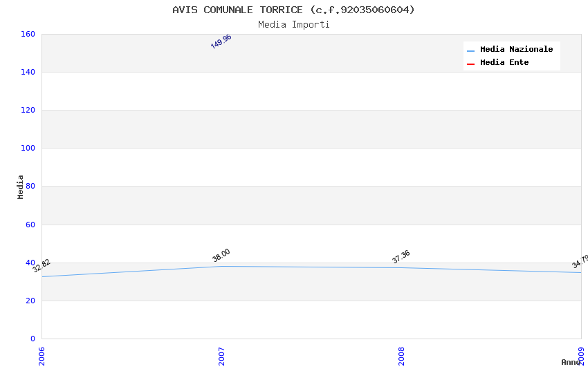Click the 80 y-axis tick label
Viewport: 588px width, 380px height.
pyautogui.click(x=30, y=186)
